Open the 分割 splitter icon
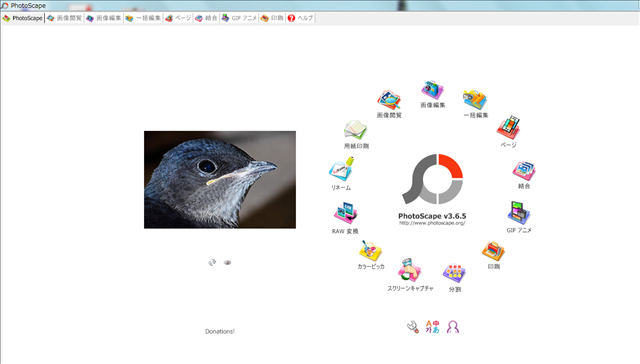640x364 pixels. pyautogui.click(x=454, y=273)
